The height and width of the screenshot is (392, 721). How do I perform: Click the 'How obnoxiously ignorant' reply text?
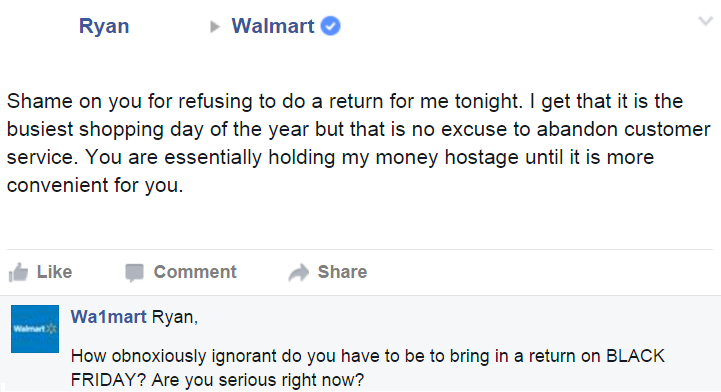(174, 356)
